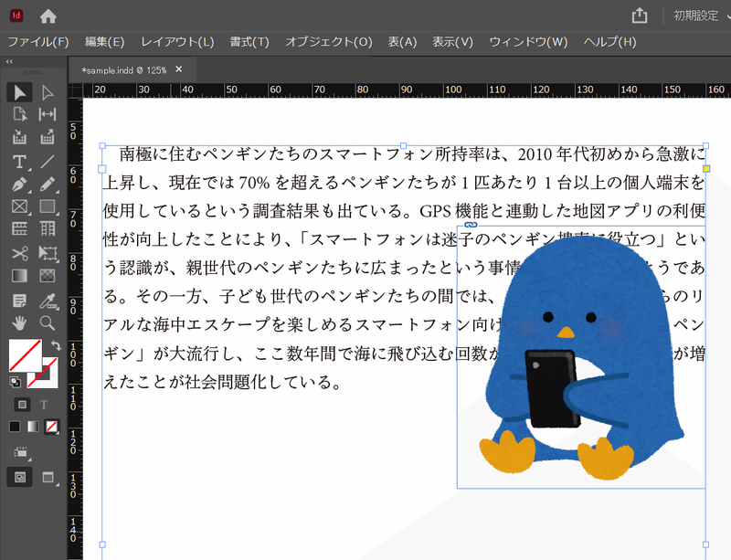This screenshot has width=731, height=560.
Task: Select the Pencil tool
Action: pyautogui.click(x=48, y=185)
